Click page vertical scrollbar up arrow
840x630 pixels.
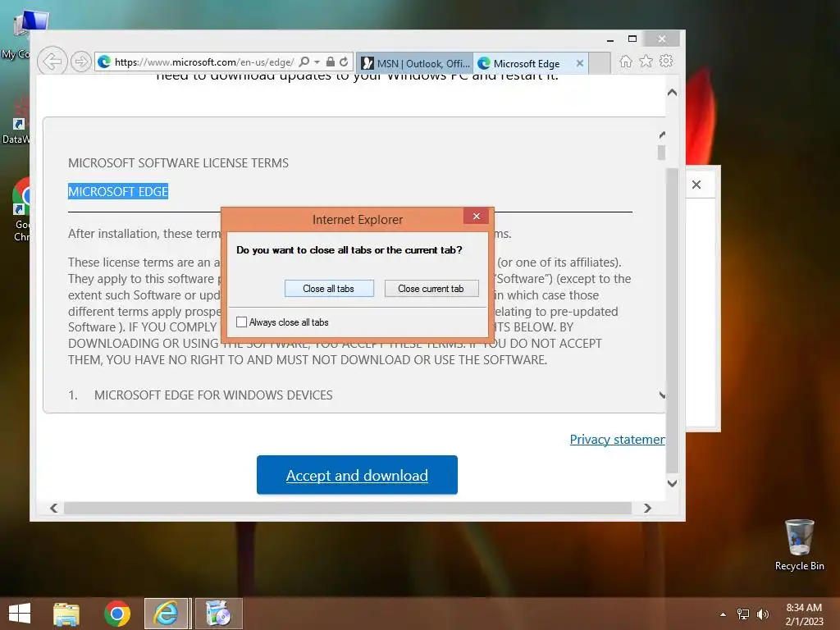tap(673, 93)
